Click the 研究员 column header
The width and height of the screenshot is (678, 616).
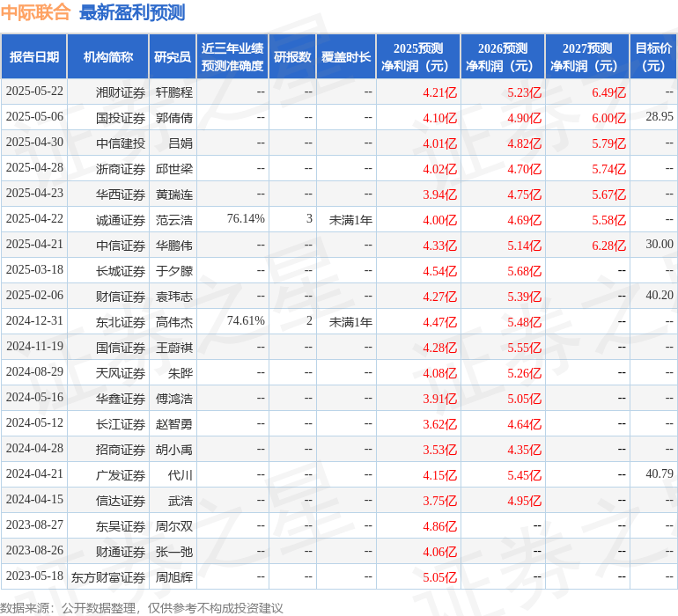(x=172, y=57)
